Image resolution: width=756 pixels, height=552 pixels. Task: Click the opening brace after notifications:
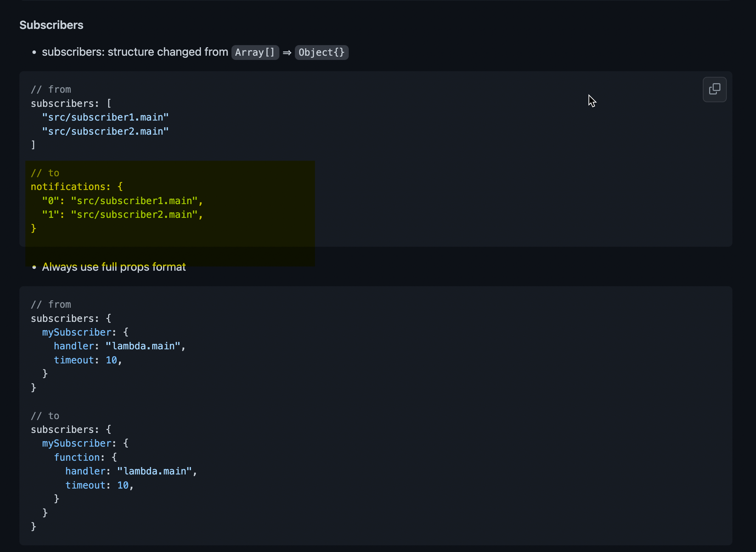[120, 186]
